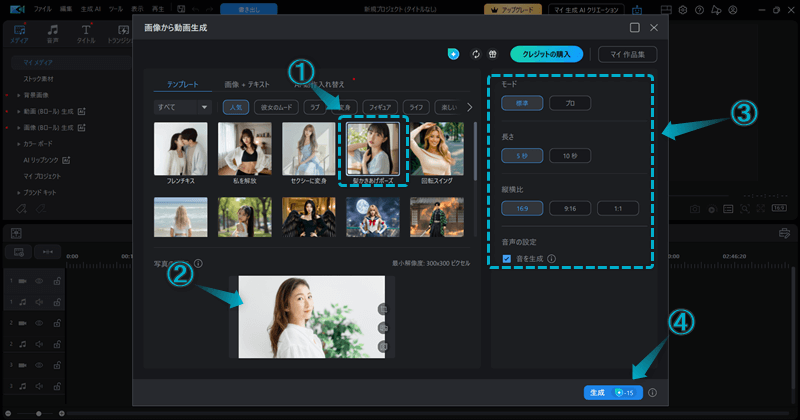Click the timeline zoom-in plus icon
800x420 pixels.
click(62, 413)
